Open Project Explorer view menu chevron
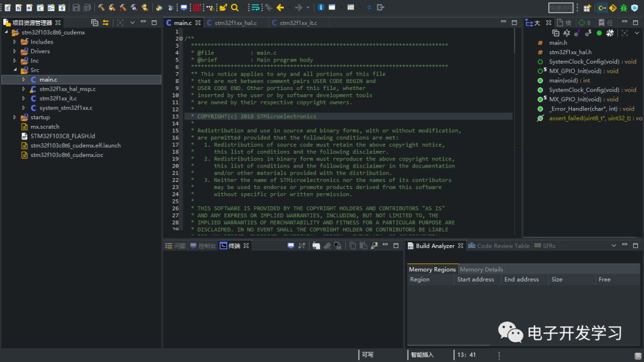This screenshot has height=362, width=644. coord(132,23)
